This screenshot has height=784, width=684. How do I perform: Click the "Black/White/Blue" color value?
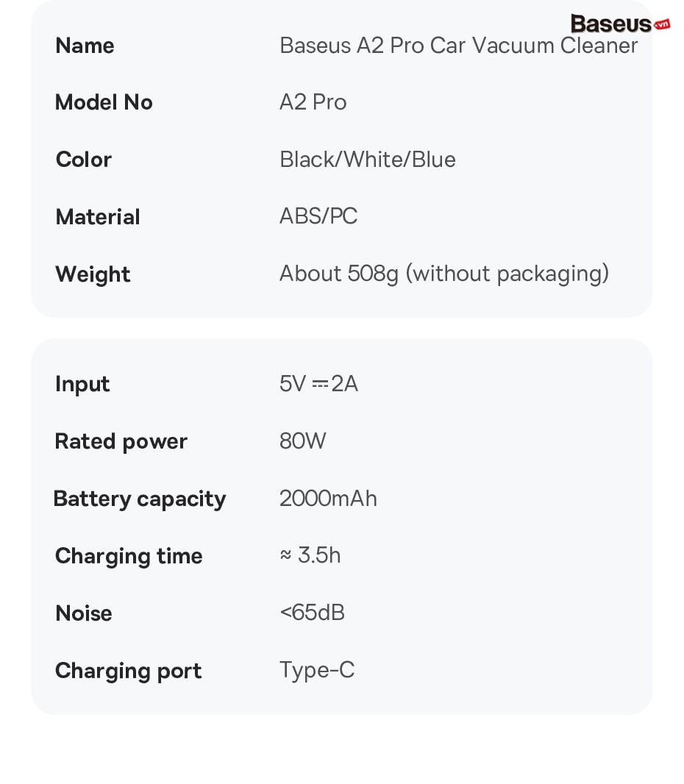(367, 160)
